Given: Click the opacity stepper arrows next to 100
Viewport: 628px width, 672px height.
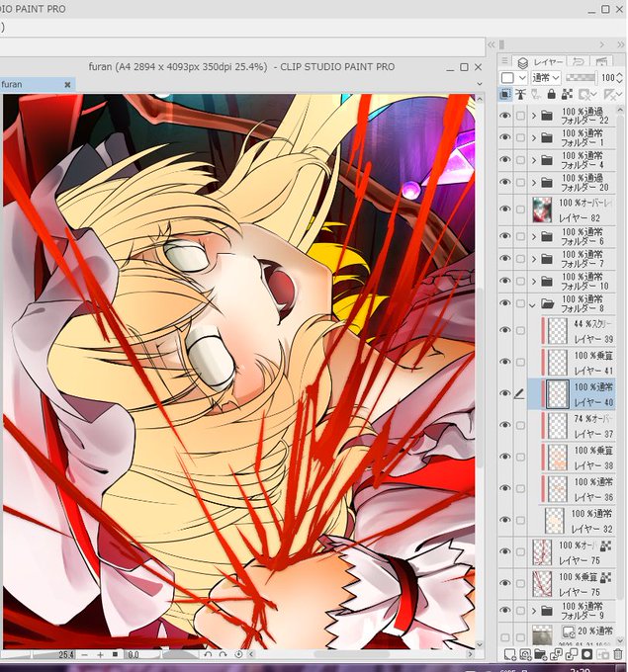Looking at the screenshot, I should 619,78.
